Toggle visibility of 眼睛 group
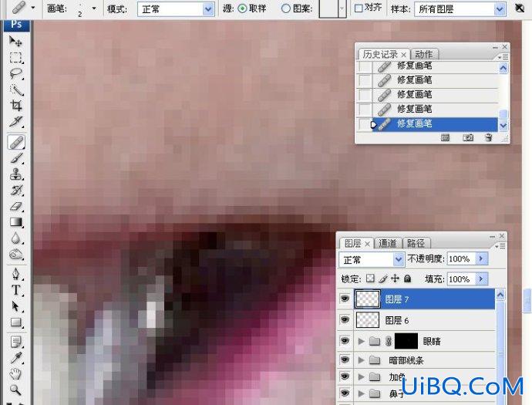The width and height of the screenshot is (532, 405). [345, 341]
